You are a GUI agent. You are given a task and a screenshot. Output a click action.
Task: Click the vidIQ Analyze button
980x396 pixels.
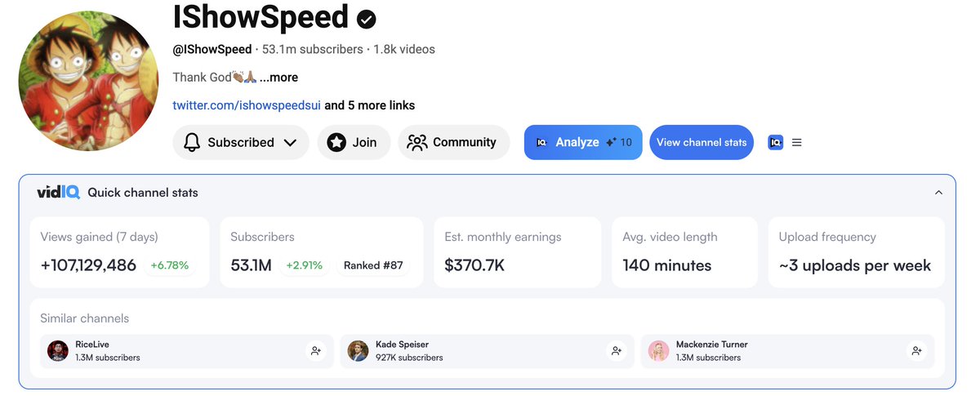click(x=583, y=142)
